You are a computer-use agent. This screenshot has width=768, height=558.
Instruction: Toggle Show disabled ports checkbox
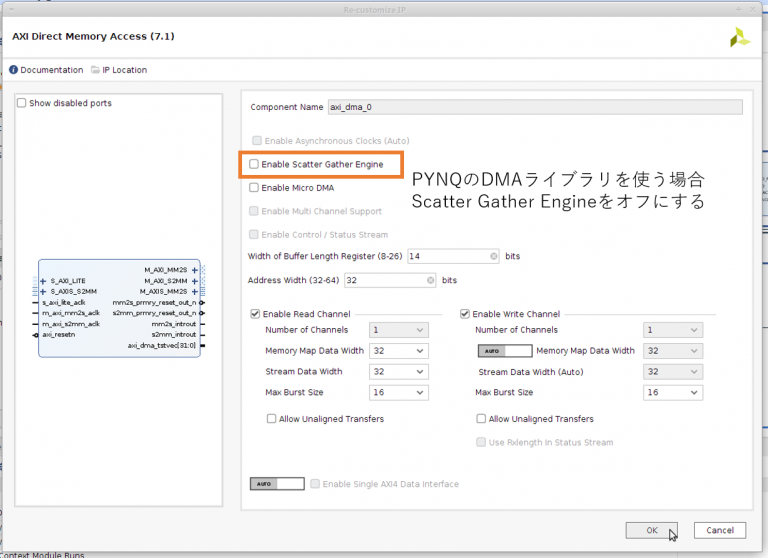(x=22, y=103)
